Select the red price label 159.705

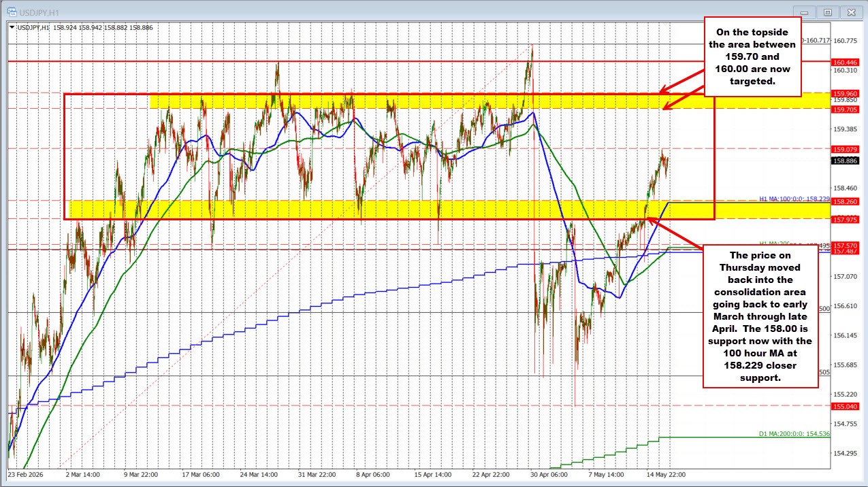[x=844, y=109]
